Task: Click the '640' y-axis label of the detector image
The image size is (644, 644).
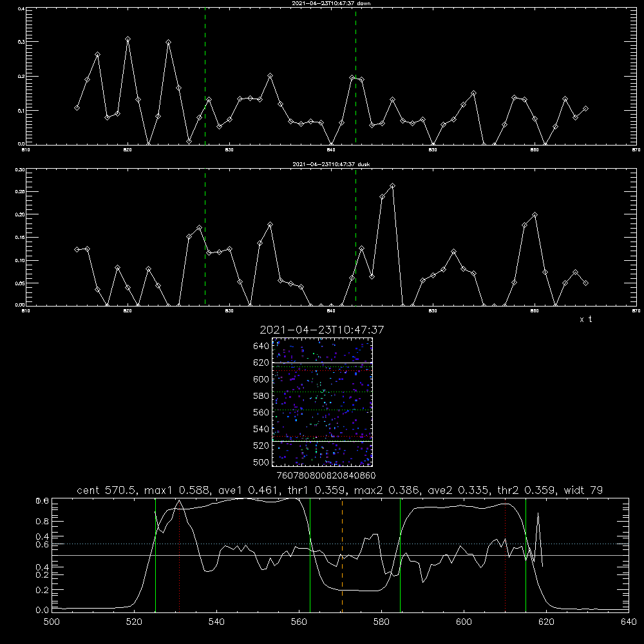Action: 261,346
